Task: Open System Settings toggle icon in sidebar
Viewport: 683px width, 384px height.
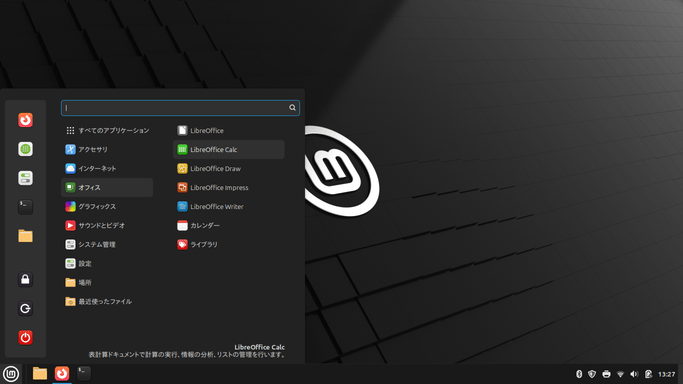Action: pyautogui.click(x=25, y=178)
